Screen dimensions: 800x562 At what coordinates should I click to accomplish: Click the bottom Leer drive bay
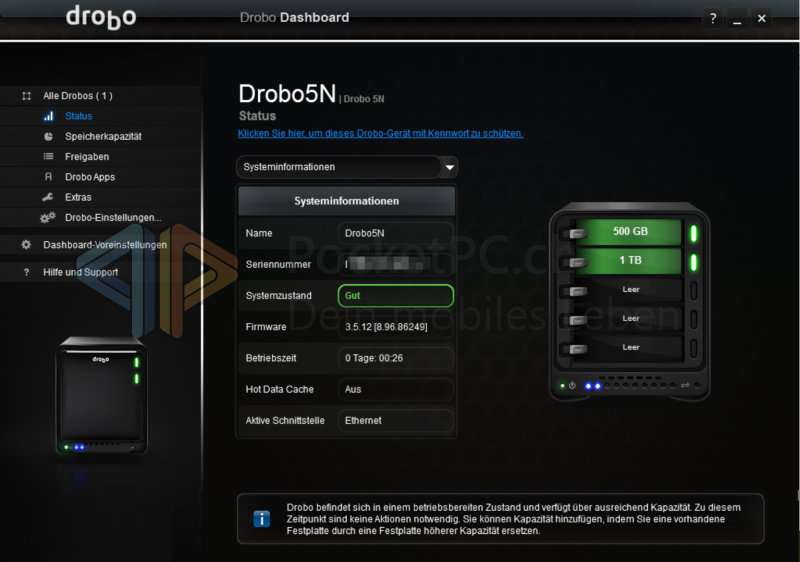(x=629, y=348)
